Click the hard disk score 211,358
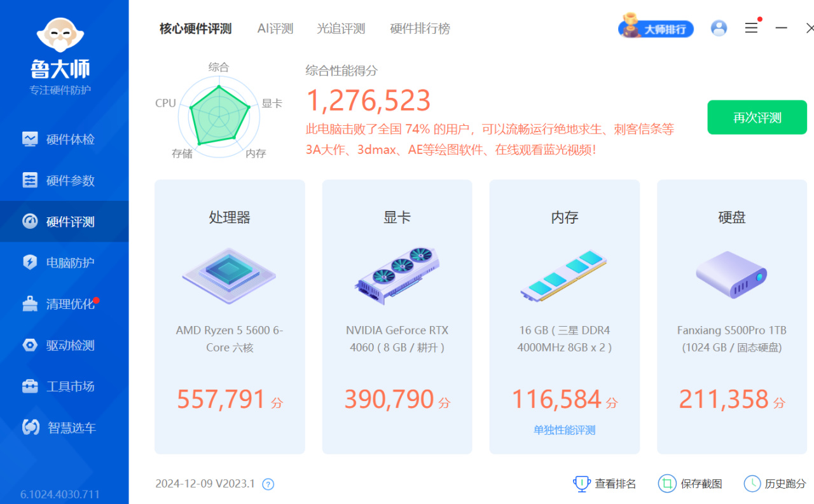Screen dimensions: 814x504 point(724,399)
